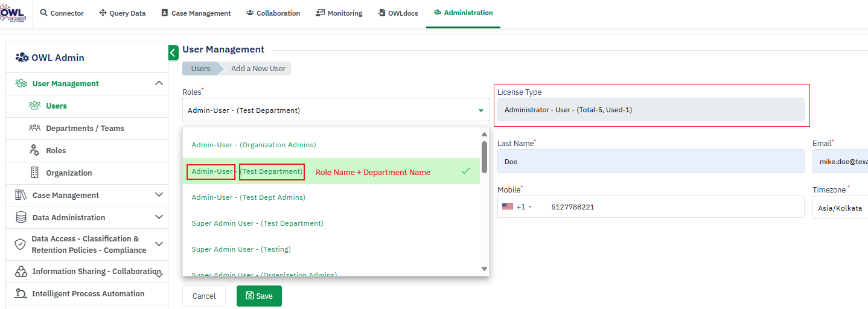Open the Query Data tab

pyautogui.click(x=123, y=13)
